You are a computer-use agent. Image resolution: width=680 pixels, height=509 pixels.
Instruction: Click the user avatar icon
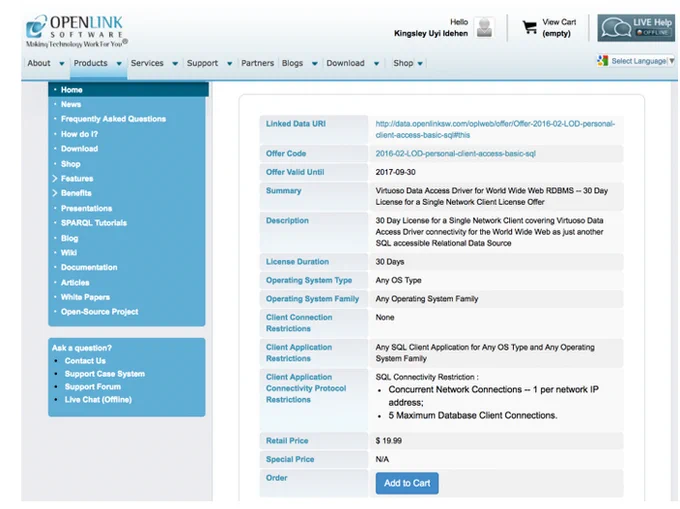tap(484, 27)
